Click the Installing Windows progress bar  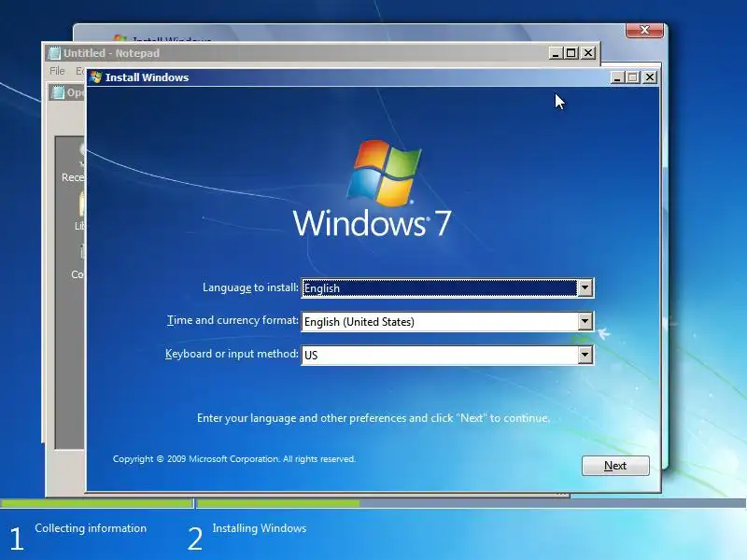pyautogui.click(x=471, y=503)
